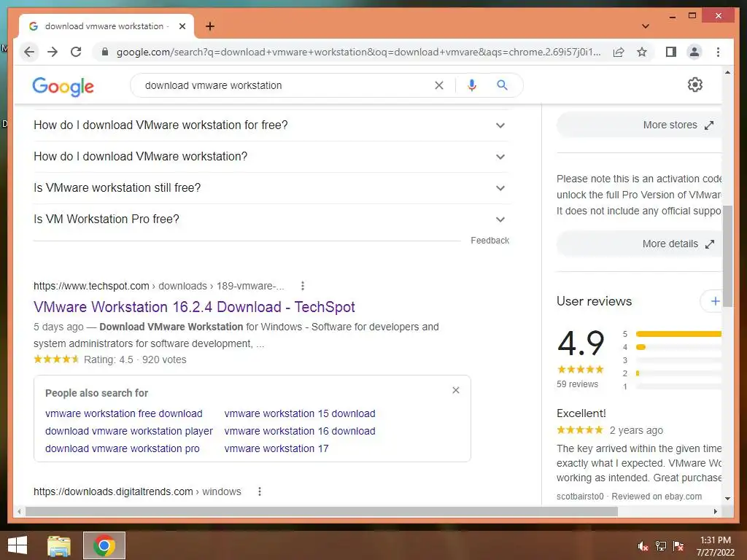The height and width of the screenshot is (560, 747).
Task: Share this page icon in address bar
Action: pyautogui.click(x=619, y=52)
